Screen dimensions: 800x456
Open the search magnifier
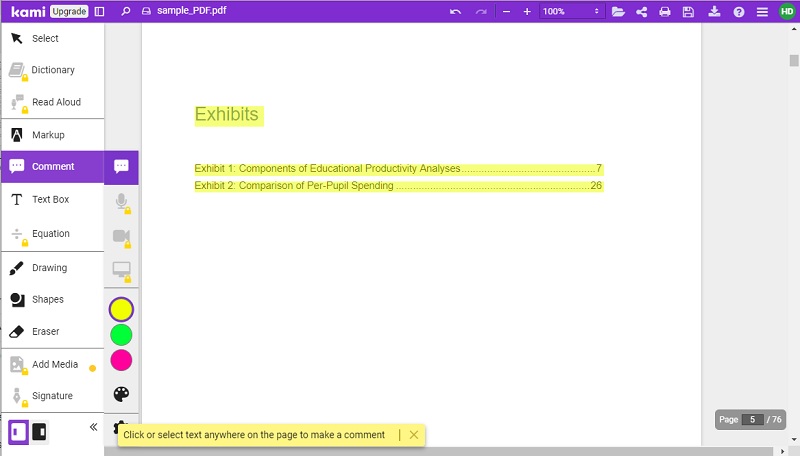click(126, 11)
